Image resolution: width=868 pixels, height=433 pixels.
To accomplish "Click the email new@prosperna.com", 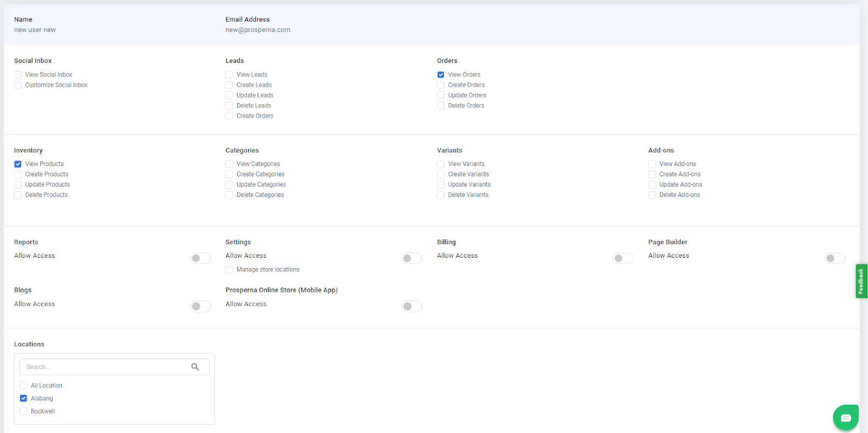I will point(258,30).
